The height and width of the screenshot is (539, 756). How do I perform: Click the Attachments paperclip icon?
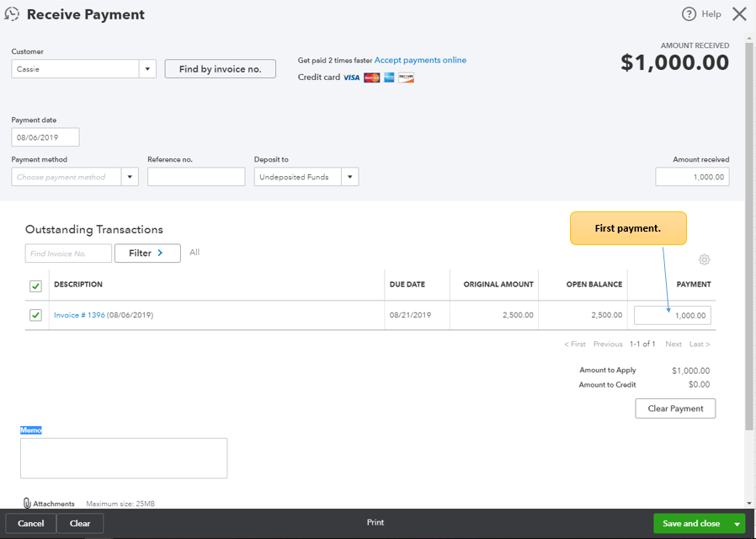[x=27, y=504]
